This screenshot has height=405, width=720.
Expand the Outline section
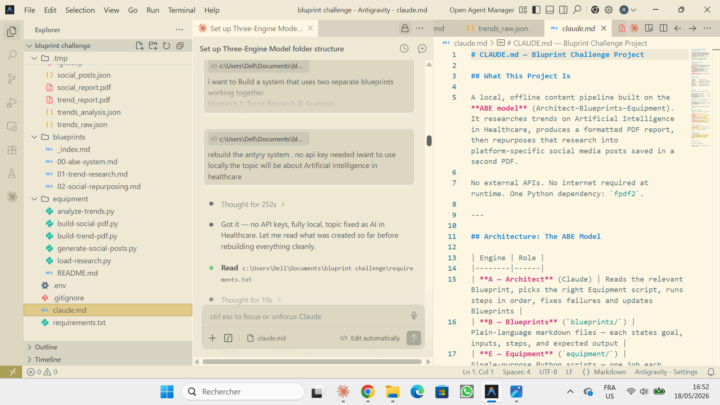[x=108, y=347]
